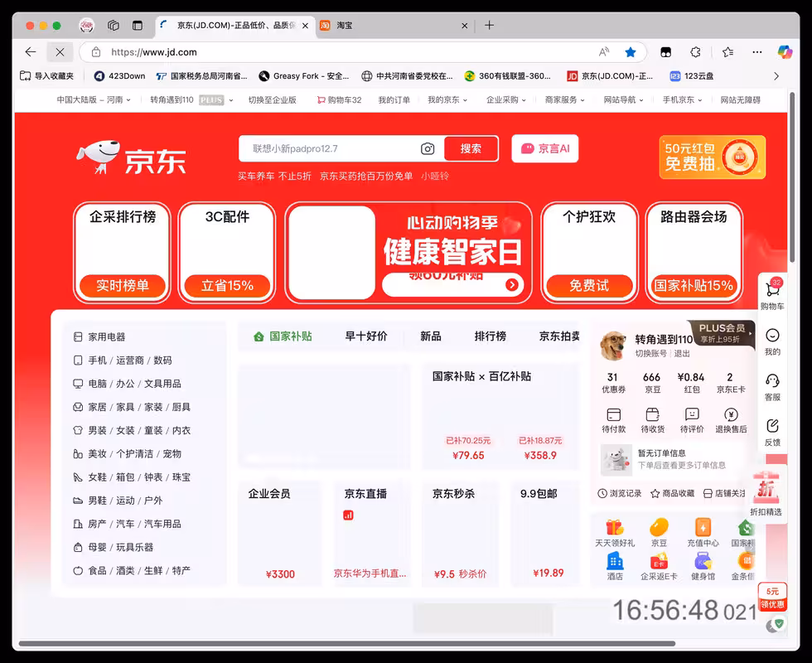
Task: Select the 国家补贴 tab
Action: click(283, 336)
